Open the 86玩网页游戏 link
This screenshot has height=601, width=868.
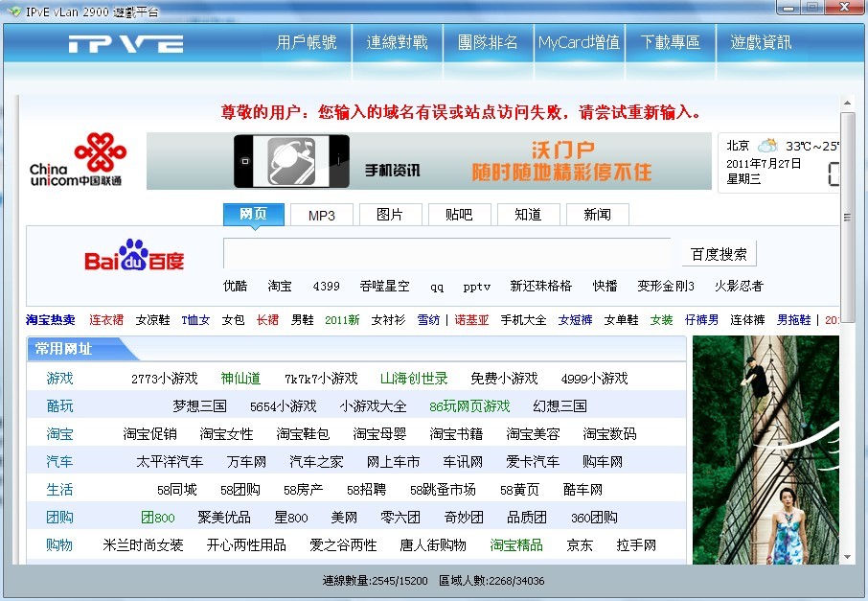coord(469,406)
